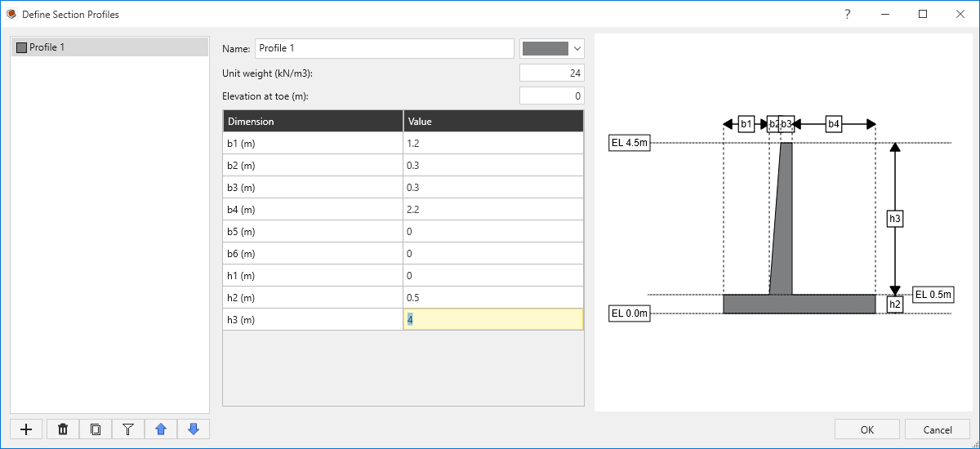Image resolution: width=980 pixels, height=449 pixels.
Task: Click the b1 (m) dimension label
Action: click(242, 144)
